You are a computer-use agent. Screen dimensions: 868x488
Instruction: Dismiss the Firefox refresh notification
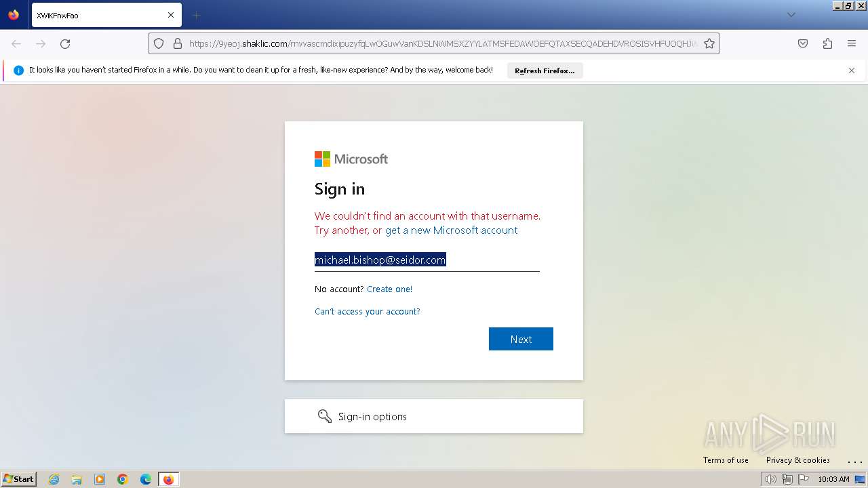[x=852, y=70]
